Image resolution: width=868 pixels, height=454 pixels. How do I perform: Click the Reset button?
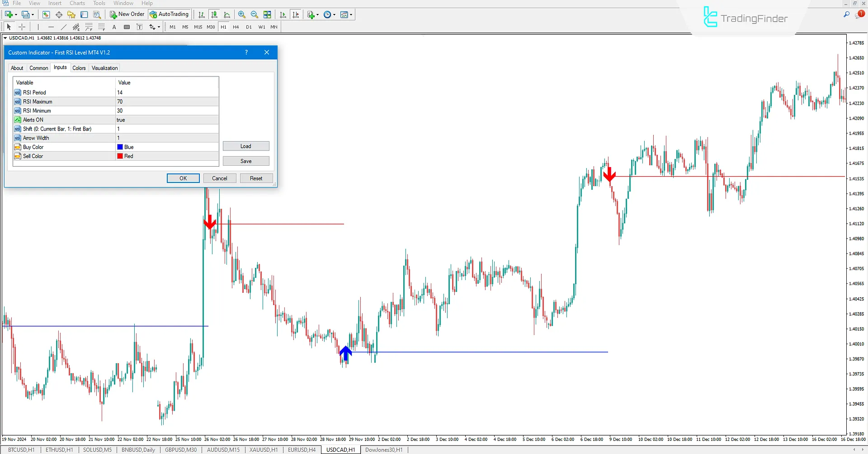[256, 178]
